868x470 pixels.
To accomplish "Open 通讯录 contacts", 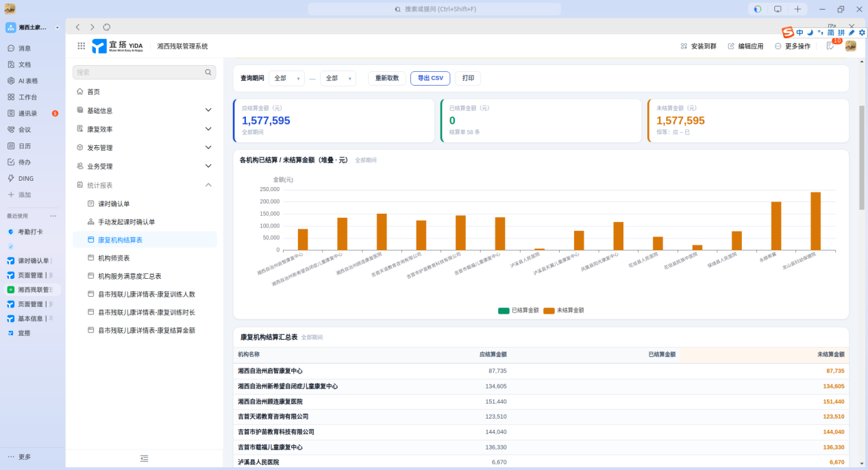I will [22, 114].
